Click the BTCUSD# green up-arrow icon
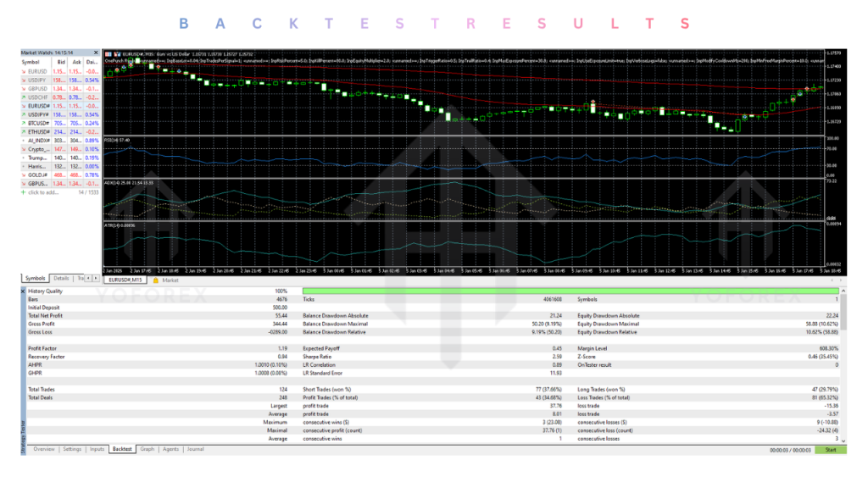 [x=24, y=123]
